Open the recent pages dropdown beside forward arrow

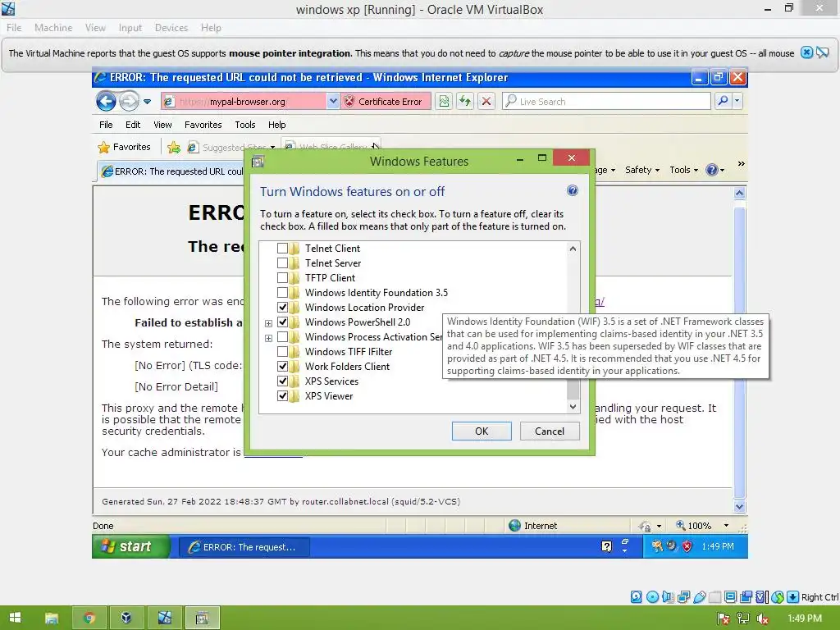click(147, 101)
